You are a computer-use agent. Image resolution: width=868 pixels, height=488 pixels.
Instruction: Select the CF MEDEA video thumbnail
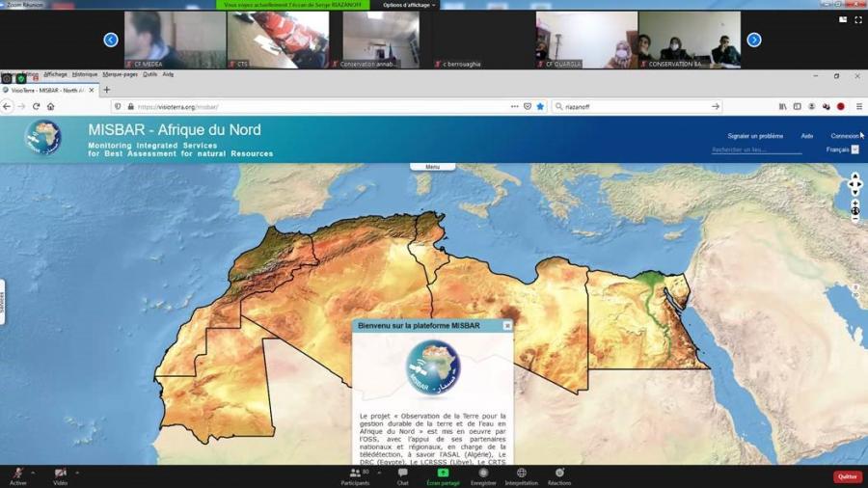[175, 40]
